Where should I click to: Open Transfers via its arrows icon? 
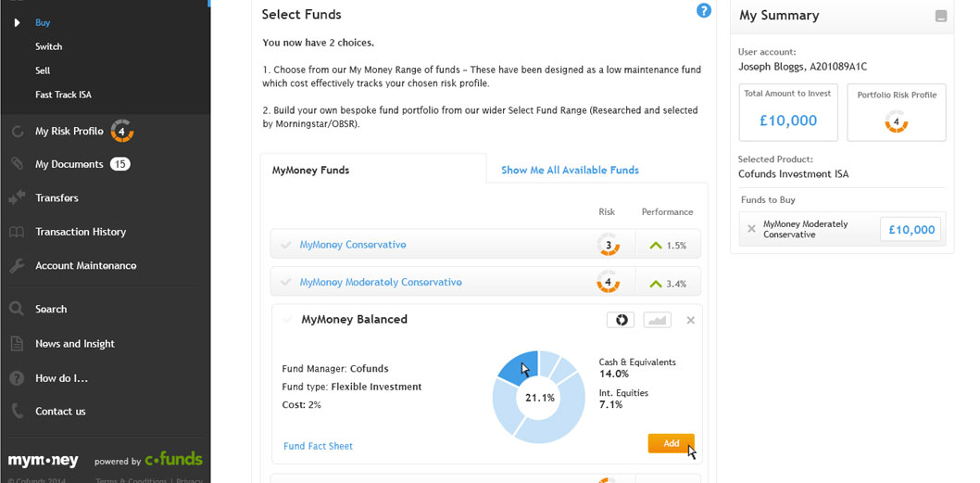(17, 197)
